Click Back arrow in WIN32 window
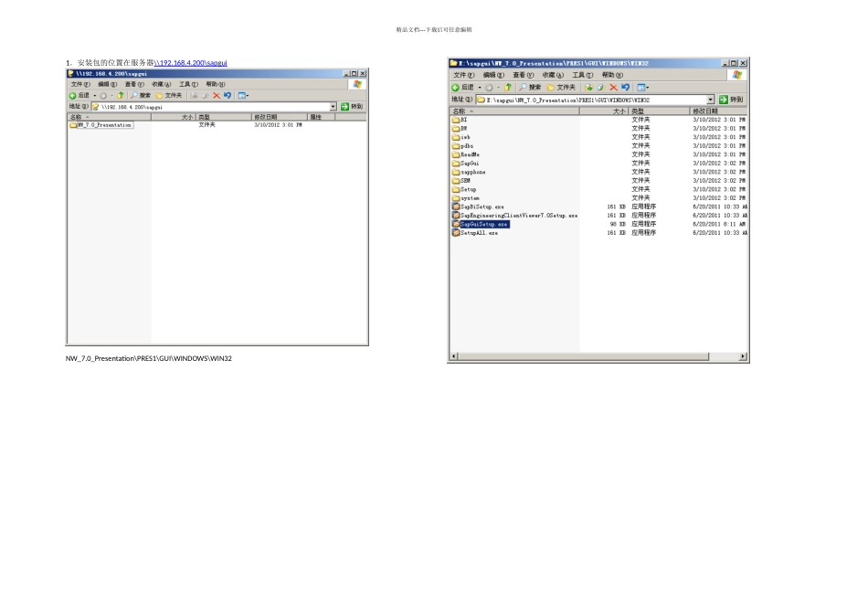 tap(455, 88)
